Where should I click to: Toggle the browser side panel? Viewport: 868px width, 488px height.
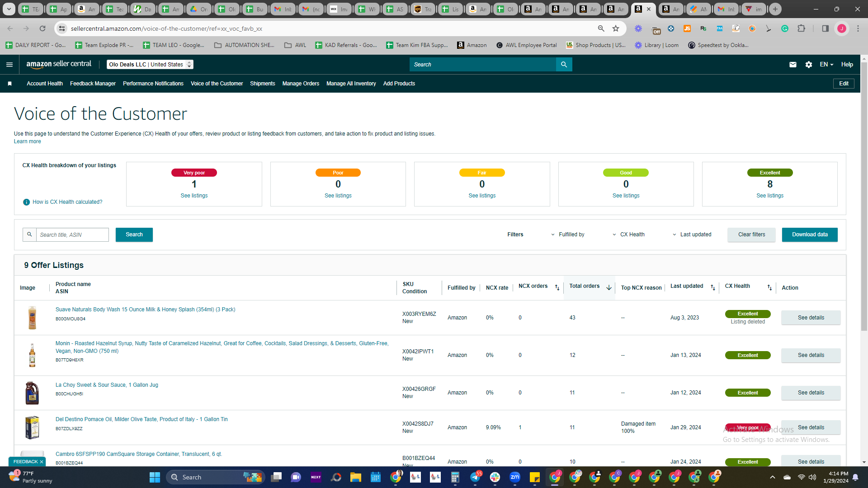[x=826, y=28]
